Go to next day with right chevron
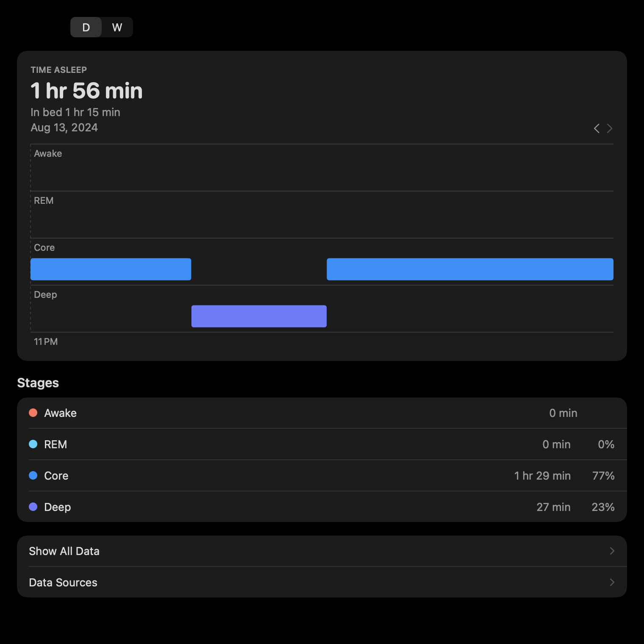 (610, 128)
